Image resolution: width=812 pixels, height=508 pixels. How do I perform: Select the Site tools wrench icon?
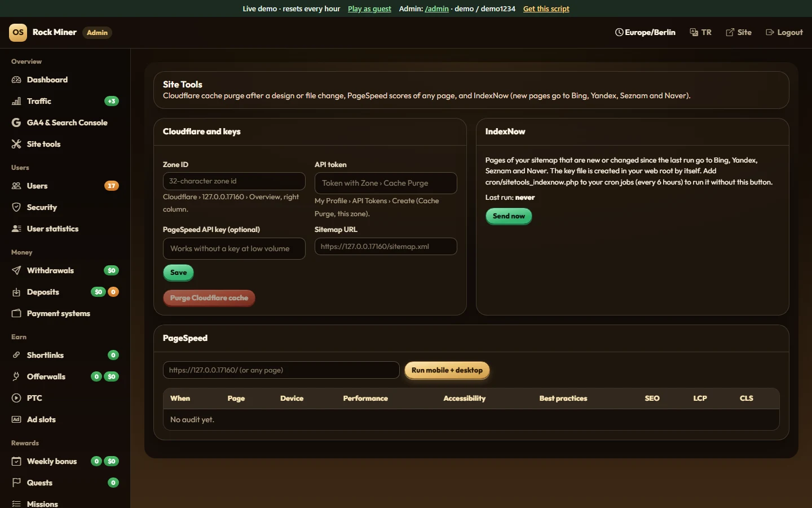[16, 144]
